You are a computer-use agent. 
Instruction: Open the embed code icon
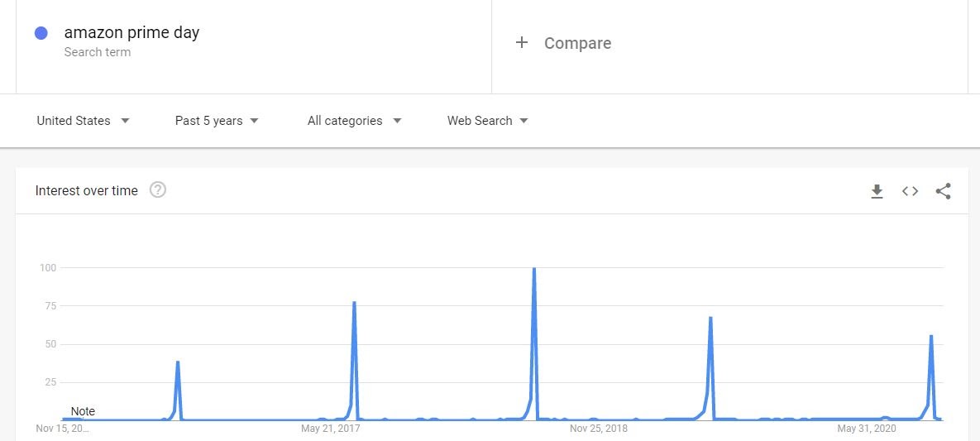point(910,191)
